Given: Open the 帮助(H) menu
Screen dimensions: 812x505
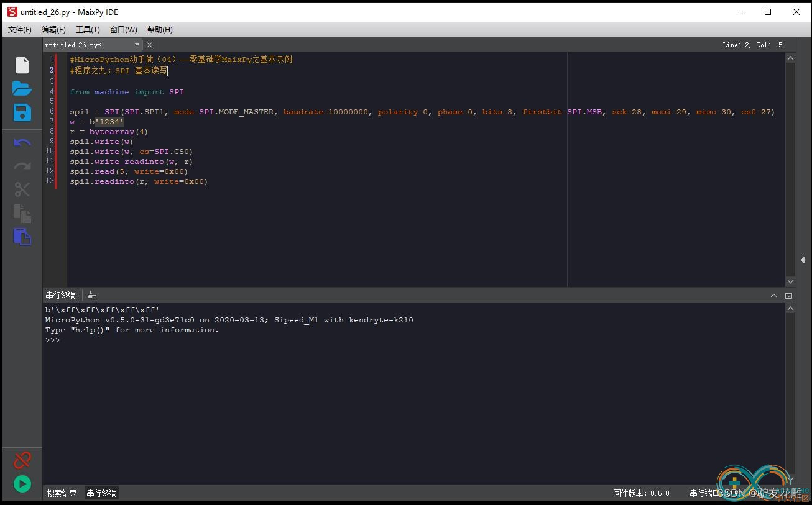Looking at the screenshot, I should tap(160, 30).
